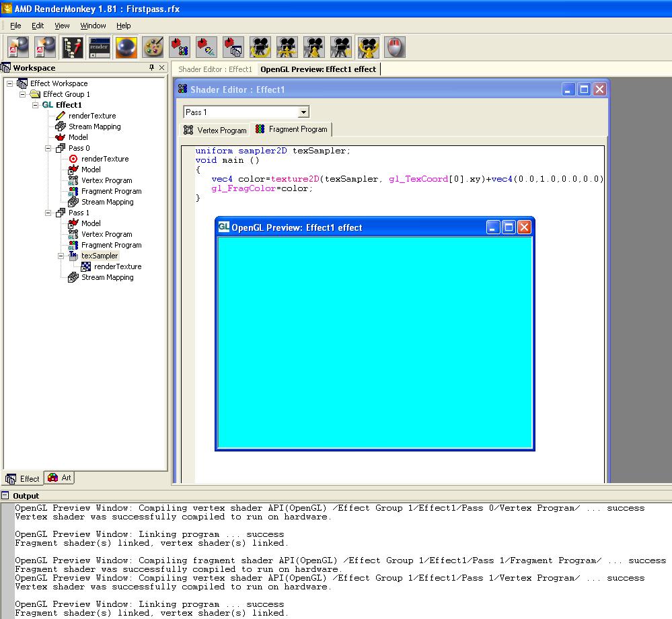Click the compile active shader icon
Viewport: 672px width, 619px height.
click(180, 47)
